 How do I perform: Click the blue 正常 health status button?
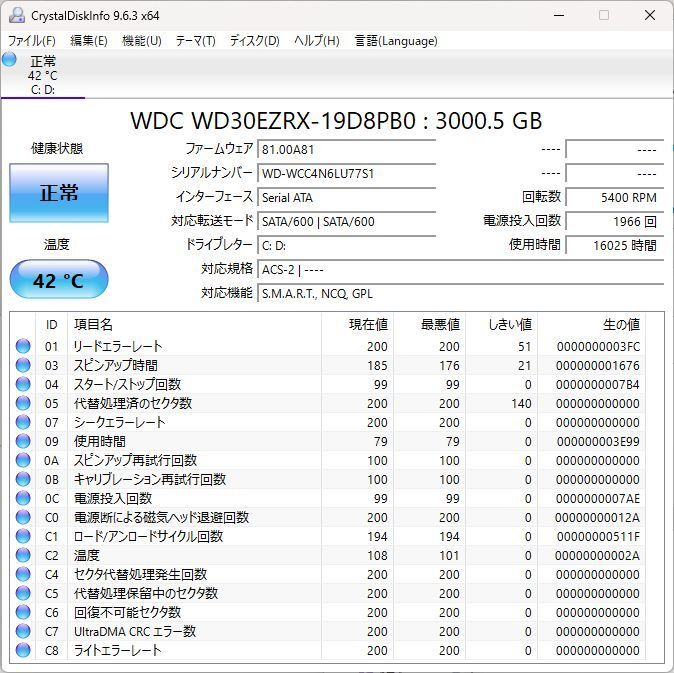(59, 193)
